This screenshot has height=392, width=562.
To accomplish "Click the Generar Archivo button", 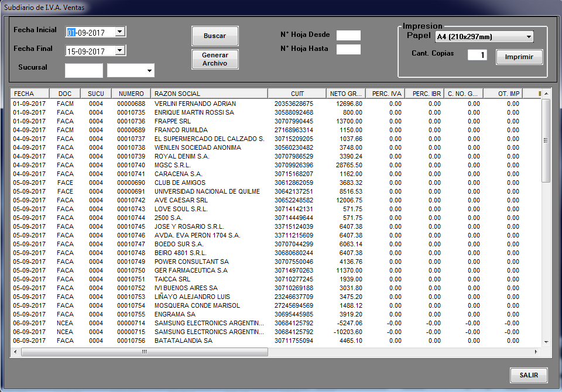I will (215, 59).
